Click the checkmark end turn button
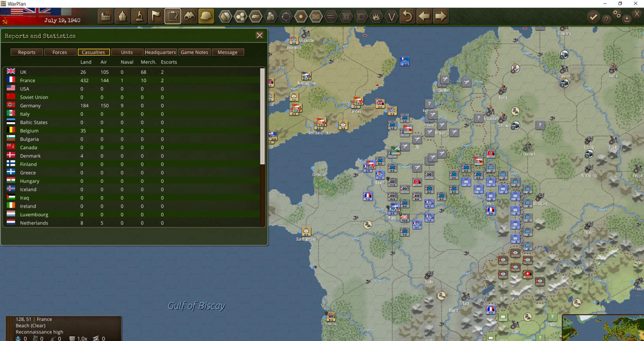The width and height of the screenshot is (644, 341). tap(593, 17)
